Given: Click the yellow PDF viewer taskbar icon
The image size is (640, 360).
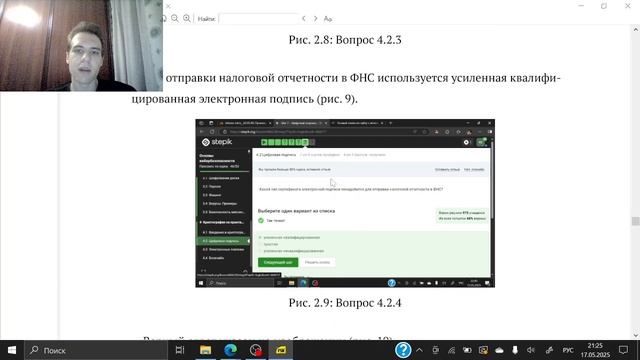Looking at the screenshot, I should pos(281,350).
